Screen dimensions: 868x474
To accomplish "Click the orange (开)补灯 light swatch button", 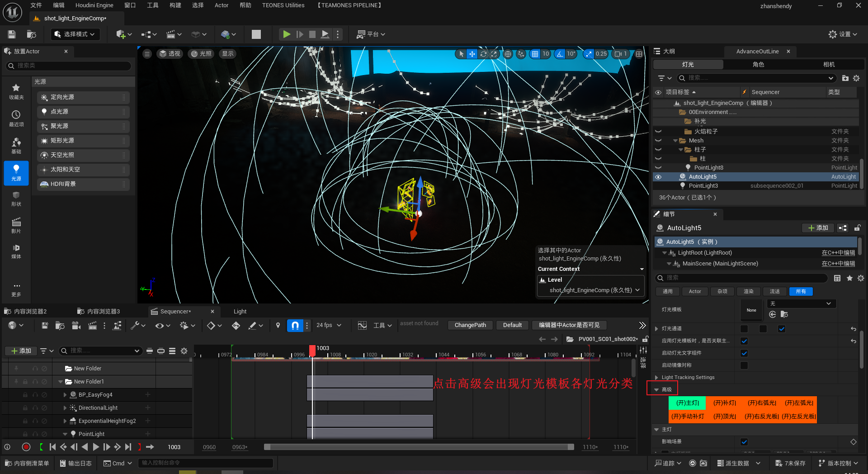I will (724, 403).
